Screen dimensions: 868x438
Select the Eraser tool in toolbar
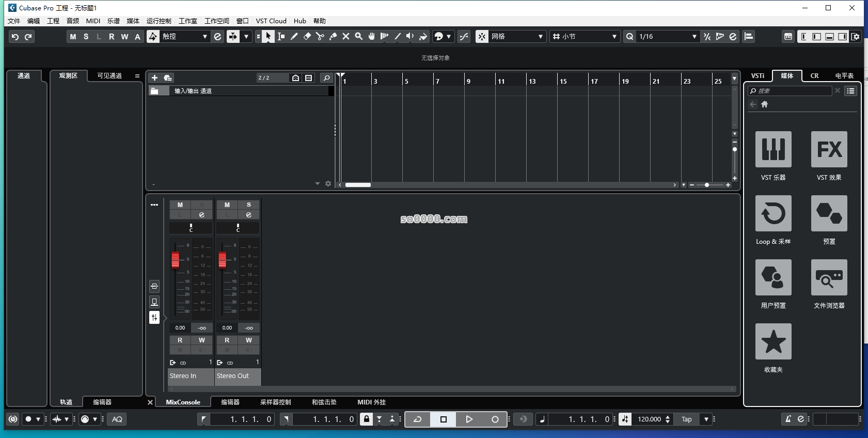(307, 36)
